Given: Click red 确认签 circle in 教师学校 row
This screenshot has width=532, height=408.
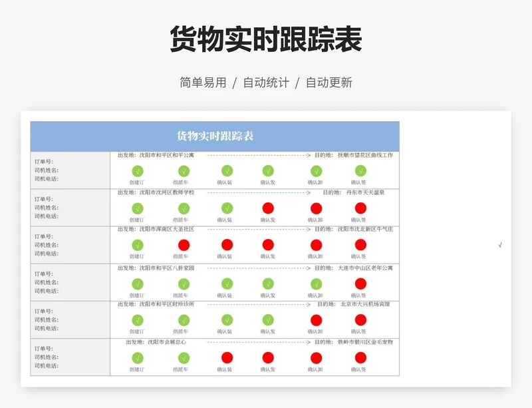Looking at the screenshot, I should point(360,208).
